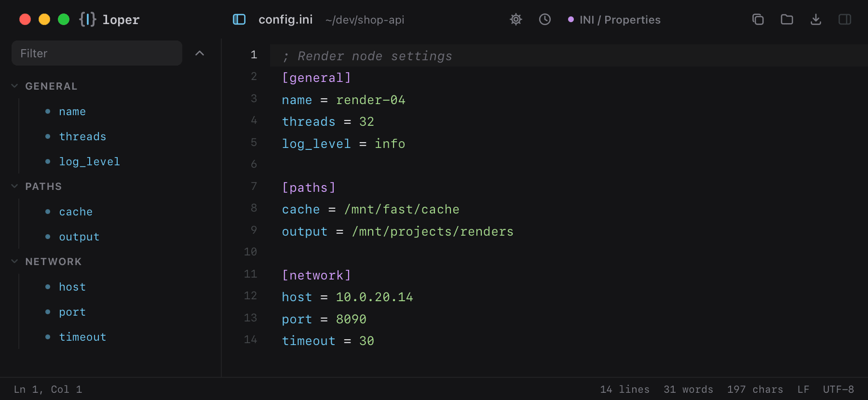Select cache in the outline
The height and width of the screenshot is (400, 868).
point(76,212)
